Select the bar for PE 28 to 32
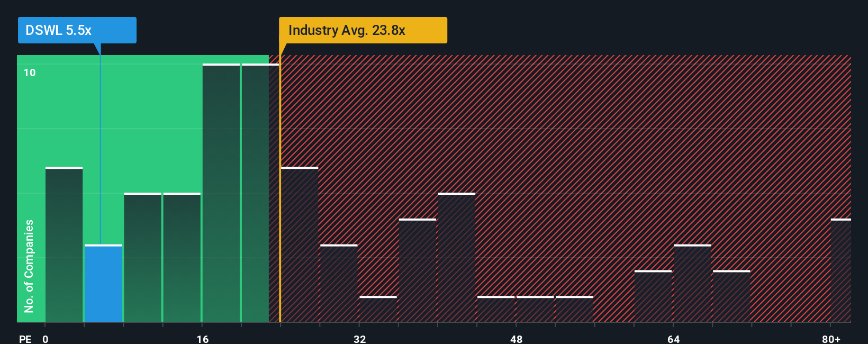The width and height of the screenshot is (868, 344). (x=339, y=283)
